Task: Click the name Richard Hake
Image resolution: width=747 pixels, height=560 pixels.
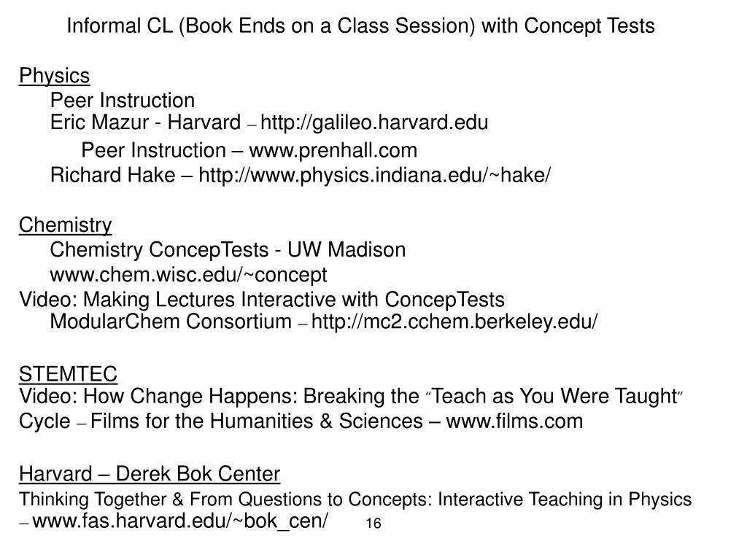Action: [x=112, y=175]
